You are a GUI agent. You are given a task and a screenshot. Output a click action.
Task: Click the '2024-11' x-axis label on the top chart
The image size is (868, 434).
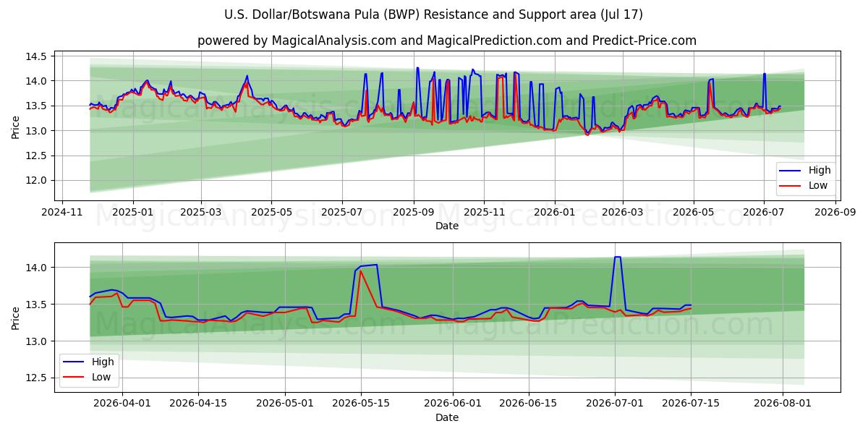click(x=62, y=213)
